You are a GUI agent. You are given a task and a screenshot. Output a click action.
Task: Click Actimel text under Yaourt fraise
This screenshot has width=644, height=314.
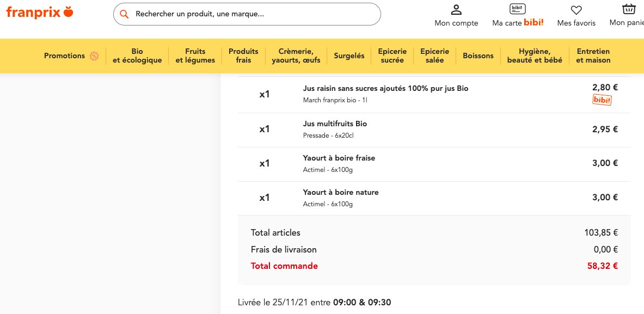point(328,170)
